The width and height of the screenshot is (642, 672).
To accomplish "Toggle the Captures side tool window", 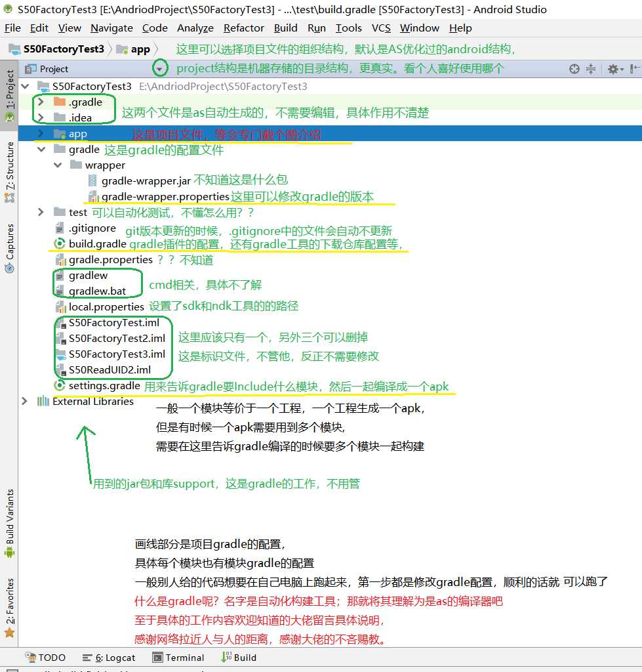I will 9,247.
